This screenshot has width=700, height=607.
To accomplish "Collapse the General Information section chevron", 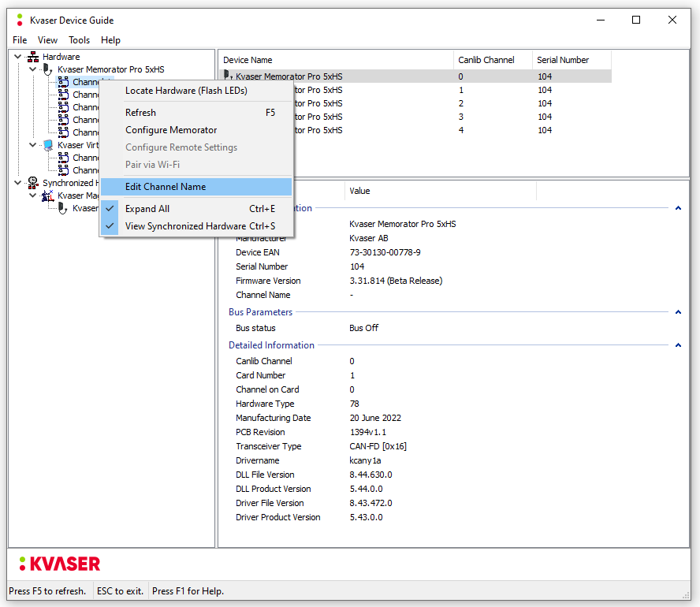I will [x=678, y=208].
